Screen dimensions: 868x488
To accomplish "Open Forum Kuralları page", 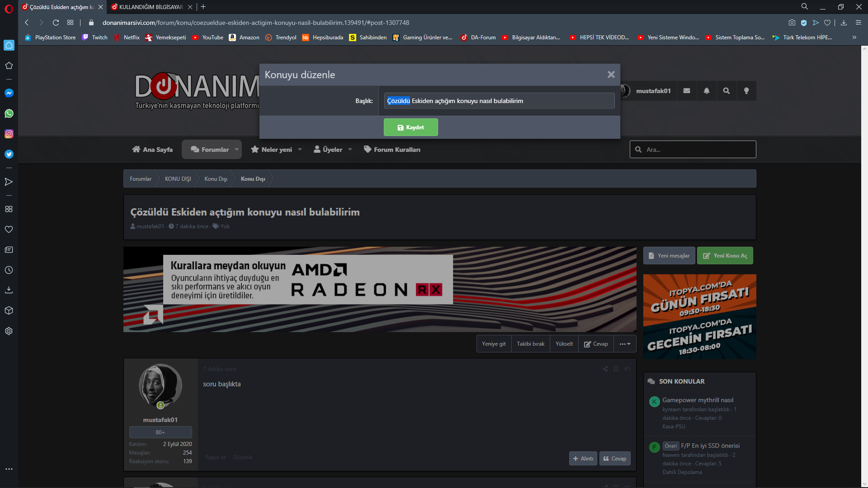I will click(392, 150).
